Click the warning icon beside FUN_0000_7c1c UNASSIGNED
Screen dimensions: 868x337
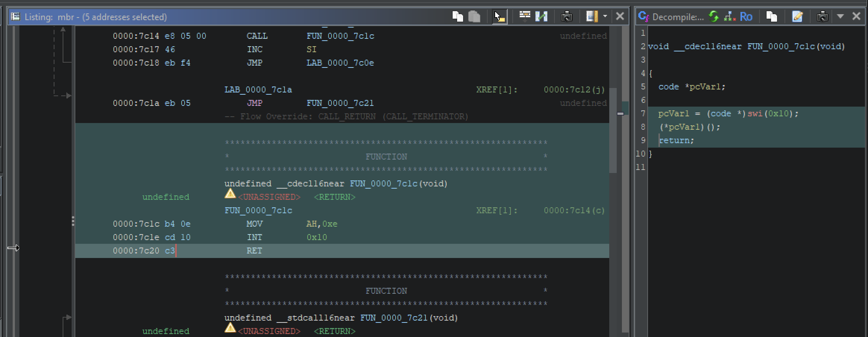(x=230, y=193)
